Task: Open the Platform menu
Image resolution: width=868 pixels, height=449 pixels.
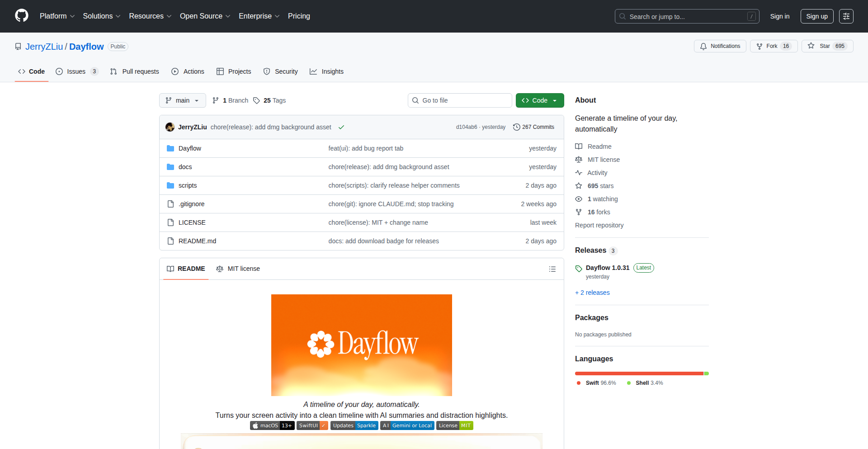Action: click(57, 16)
